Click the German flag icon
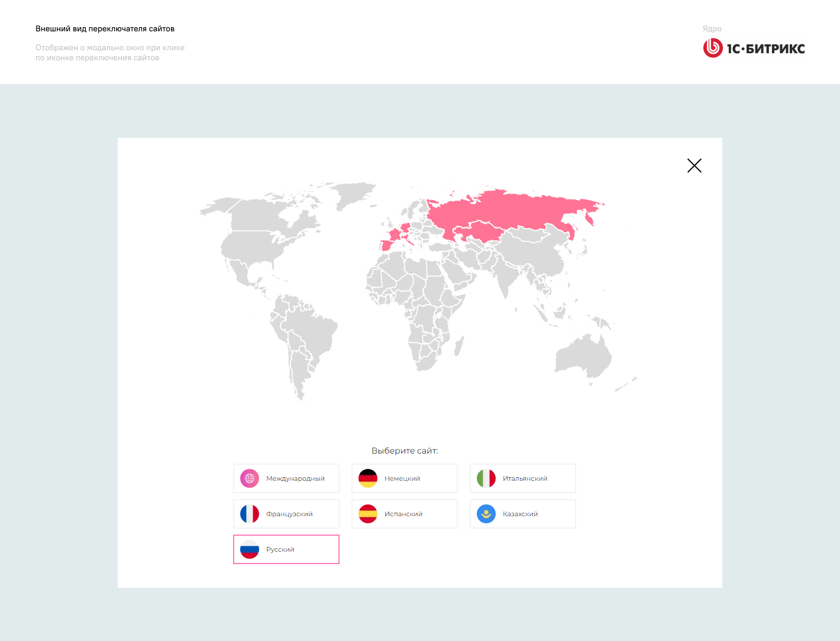This screenshot has width=840, height=641. pyautogui.click(x=368, y=478)
